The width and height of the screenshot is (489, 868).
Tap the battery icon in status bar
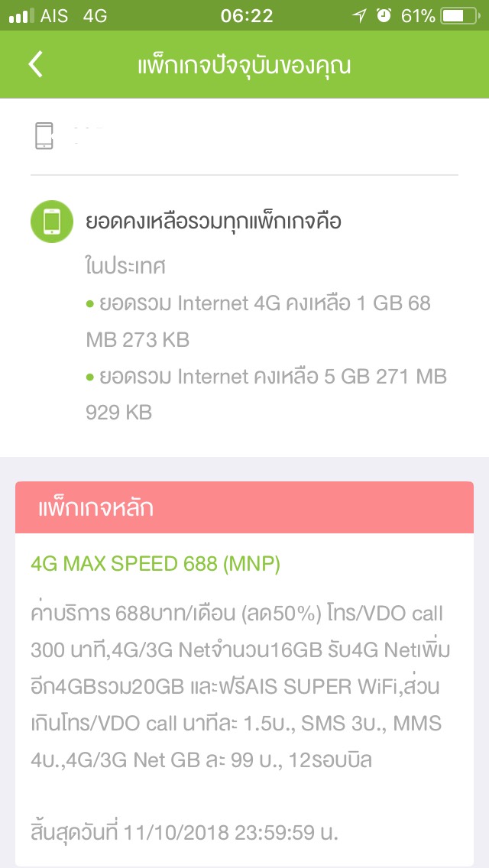pos(461,16)
